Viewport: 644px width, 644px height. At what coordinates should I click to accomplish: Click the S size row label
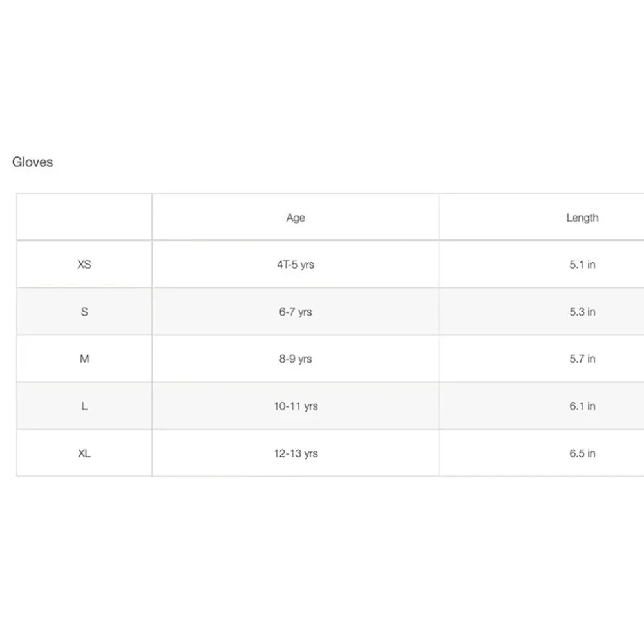(84, 312)
